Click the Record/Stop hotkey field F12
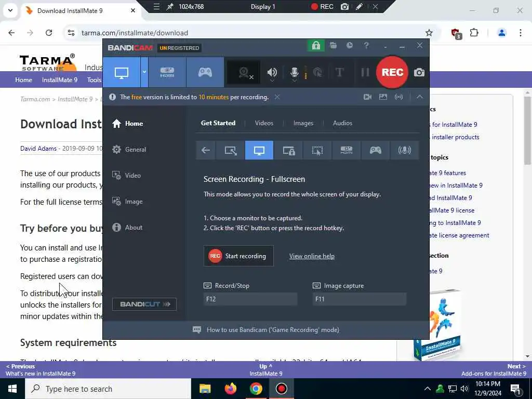Image resolution: width=532 pixels, height=399 pixels. (250, 299)
